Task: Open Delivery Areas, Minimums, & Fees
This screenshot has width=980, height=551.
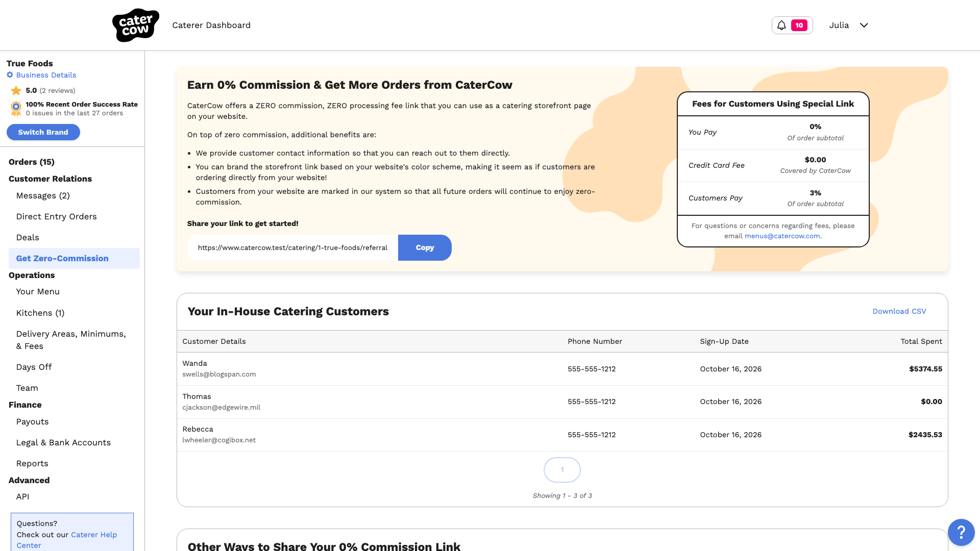Action: coord(71,340)
